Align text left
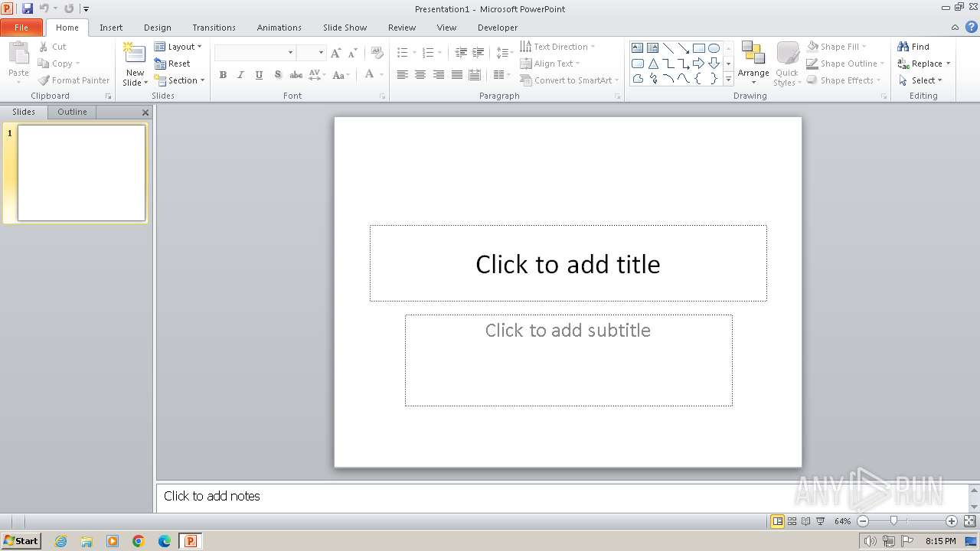The image size is (980, 551). [402, 75]
